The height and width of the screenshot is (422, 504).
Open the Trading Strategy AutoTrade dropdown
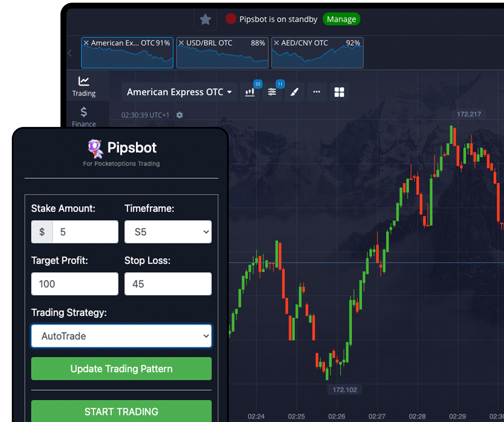coord(121,336)
